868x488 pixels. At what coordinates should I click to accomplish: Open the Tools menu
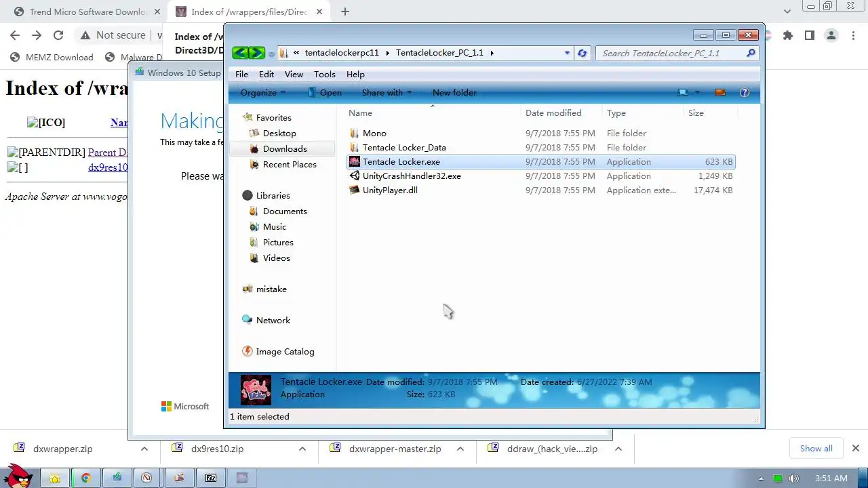(x=324, y=75)
